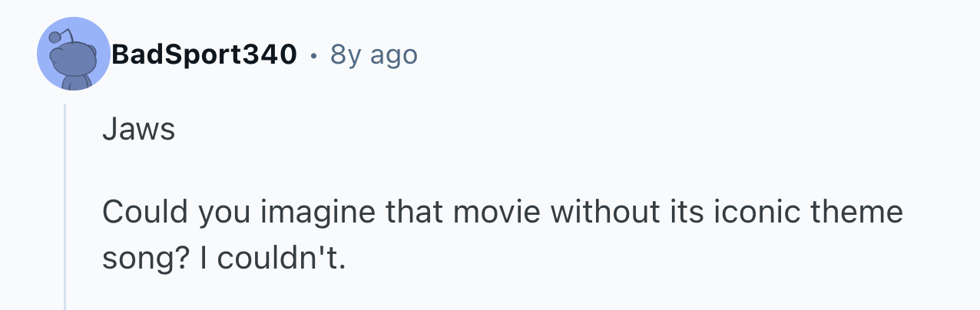Click the word "Jaws" in the comment
The image size is (980, 310).
point(138,130)
